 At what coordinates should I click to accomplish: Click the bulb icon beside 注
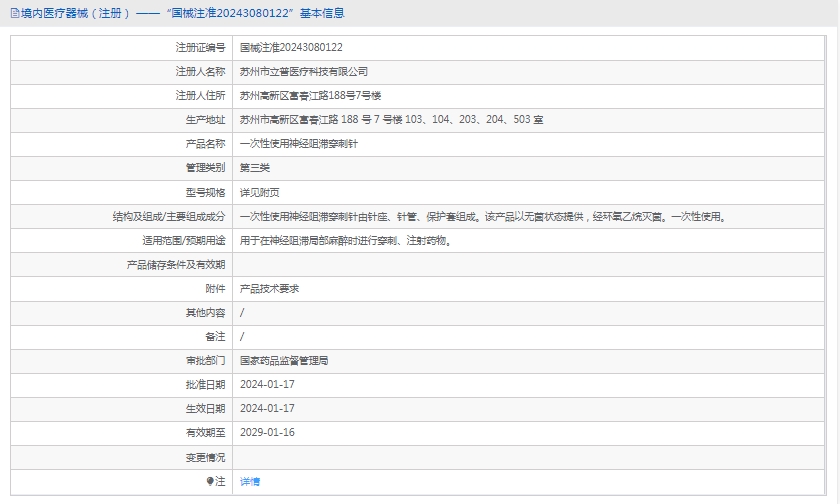[x=210, y=481]
